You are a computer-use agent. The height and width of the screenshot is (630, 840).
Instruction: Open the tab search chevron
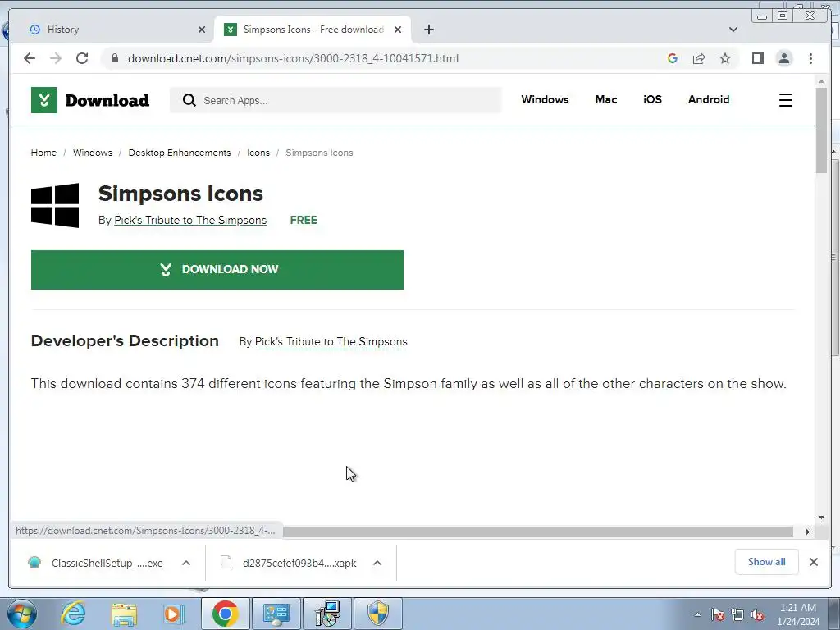coord(733,30)
